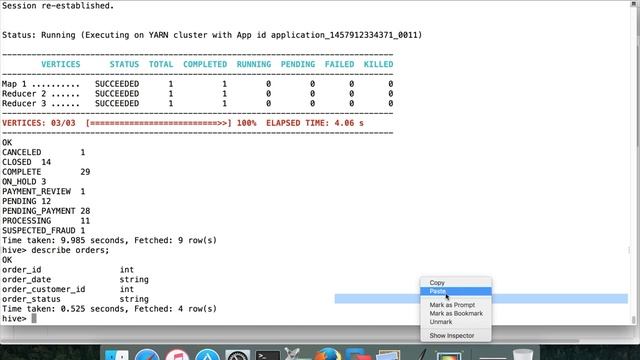
Task: Click Unmark in the context menu
Action: tap(456, 322)
